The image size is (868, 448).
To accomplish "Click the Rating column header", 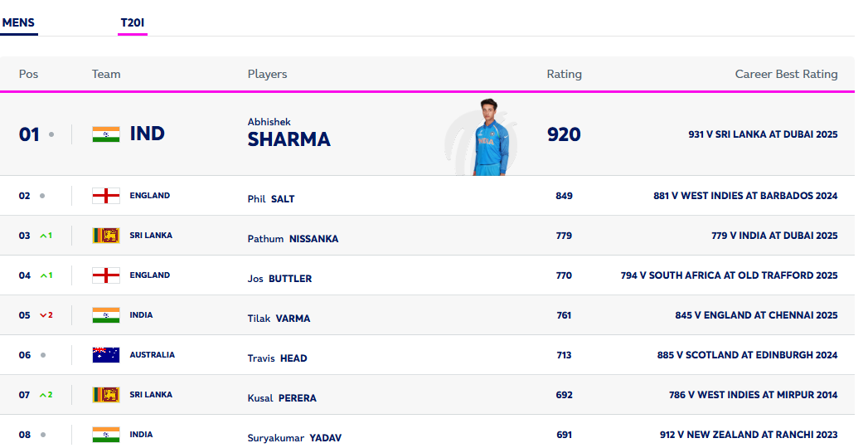I will (564, 74).
